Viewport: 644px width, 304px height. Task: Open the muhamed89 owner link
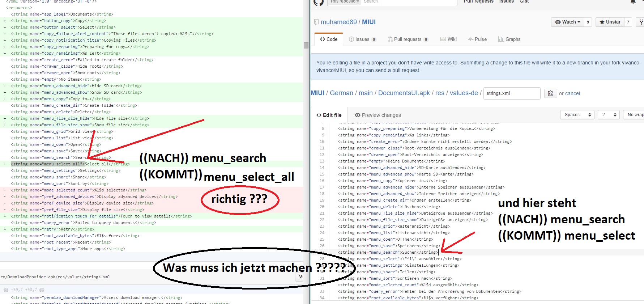pos(338,22)
